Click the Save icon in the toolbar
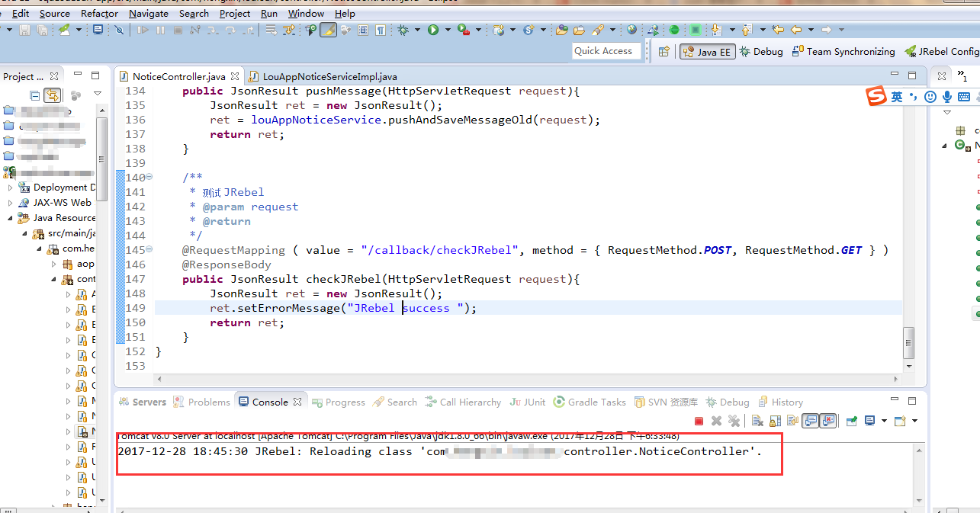This screenshot has width=980, height=513. [24, 30]
